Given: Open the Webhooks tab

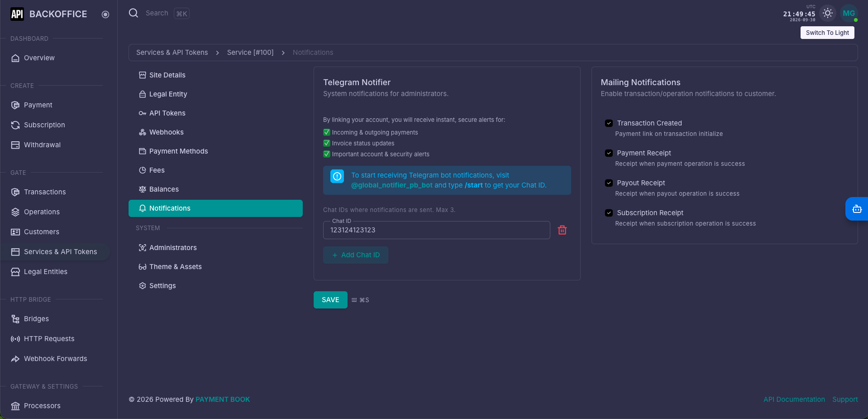Looking at the screenshot, I should [x=215, y=132].
